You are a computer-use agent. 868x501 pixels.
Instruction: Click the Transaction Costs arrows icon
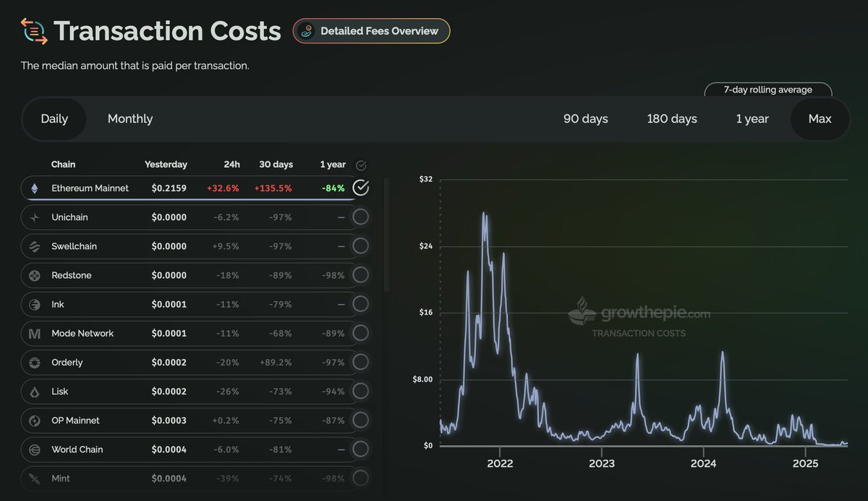point(34,32)
